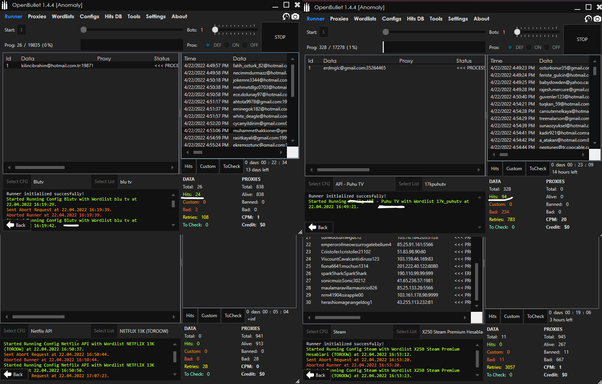Click Select CFG next to Netflix API
602x384 pixels.
click(x=15, y=331)
